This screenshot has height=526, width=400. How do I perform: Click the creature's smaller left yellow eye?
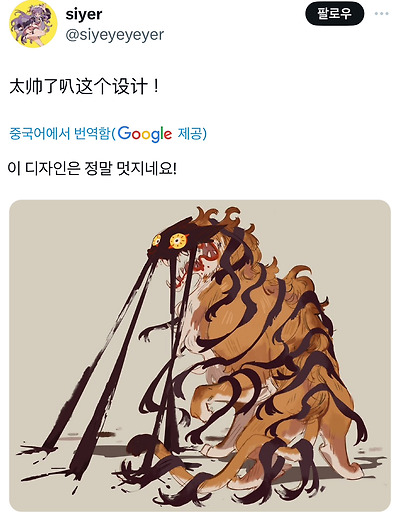point(156,241)
